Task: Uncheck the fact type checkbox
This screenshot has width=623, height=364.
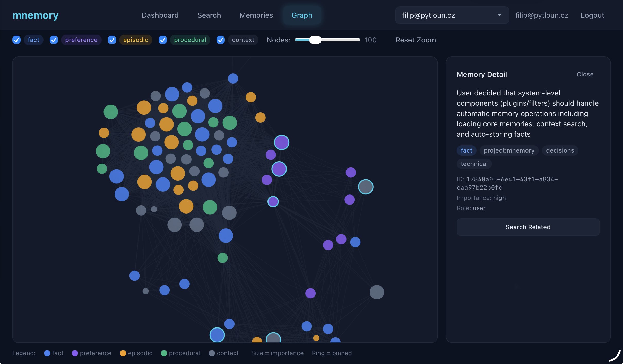Action: pos(16,40)
